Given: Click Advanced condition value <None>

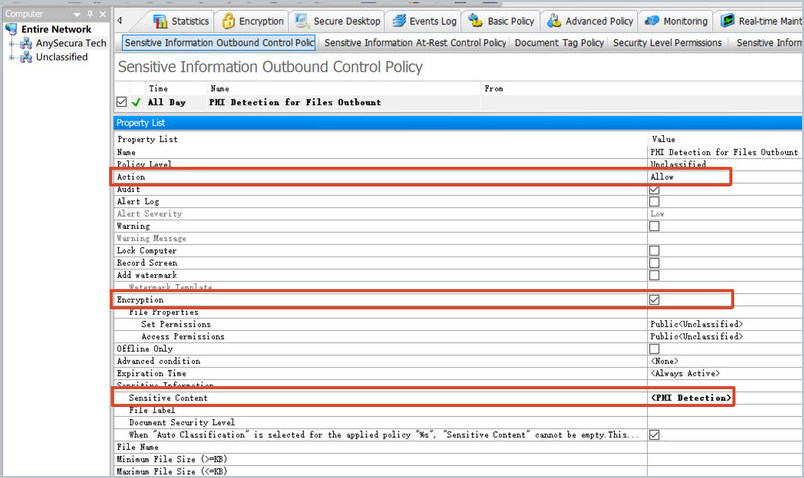Looking at the screenshot, I should (x=665, y=361).
